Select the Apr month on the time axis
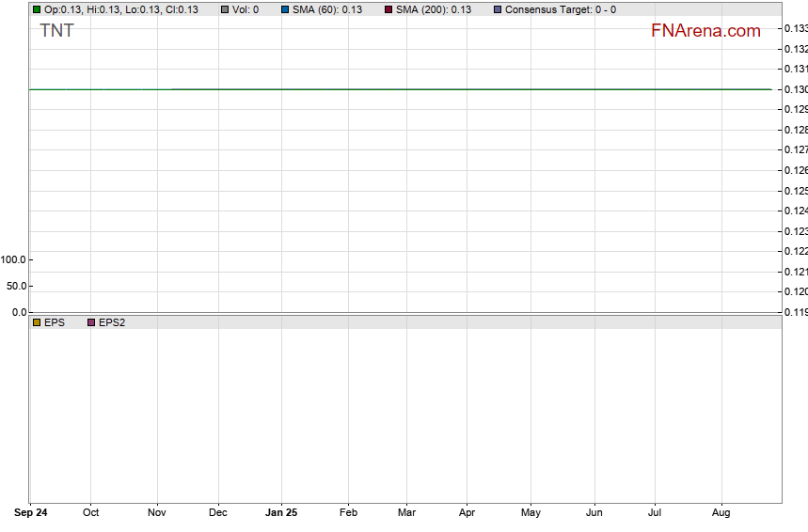Image resolution: width=808 pixels, height=532 pixels. [467, 513]
